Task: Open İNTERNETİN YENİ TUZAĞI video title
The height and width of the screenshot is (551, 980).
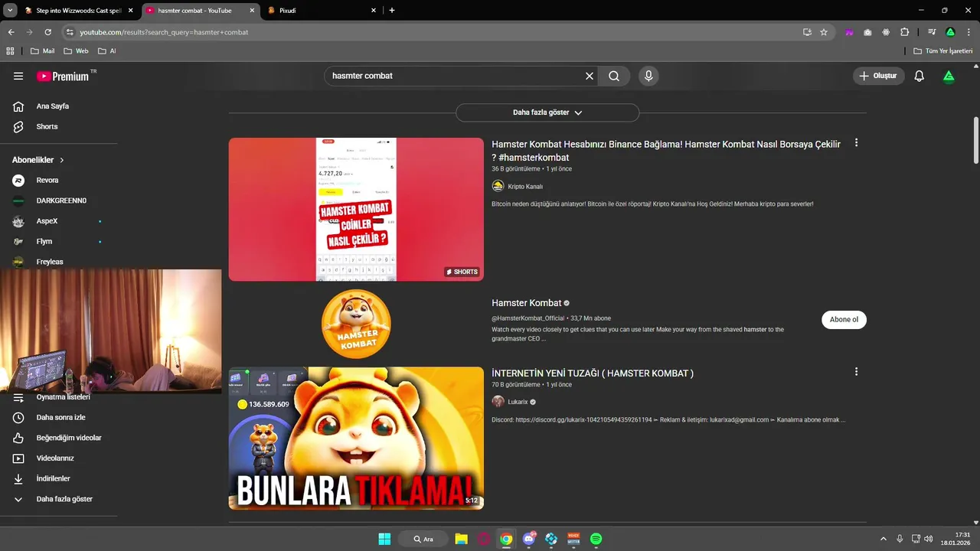Action: pyautogui.click(x=593, y=373)
